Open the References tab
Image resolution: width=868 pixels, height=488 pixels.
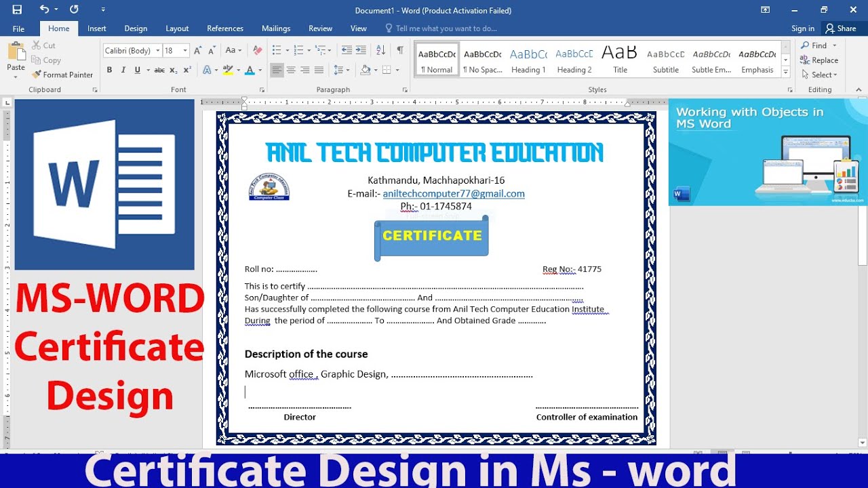pos(225,28)
